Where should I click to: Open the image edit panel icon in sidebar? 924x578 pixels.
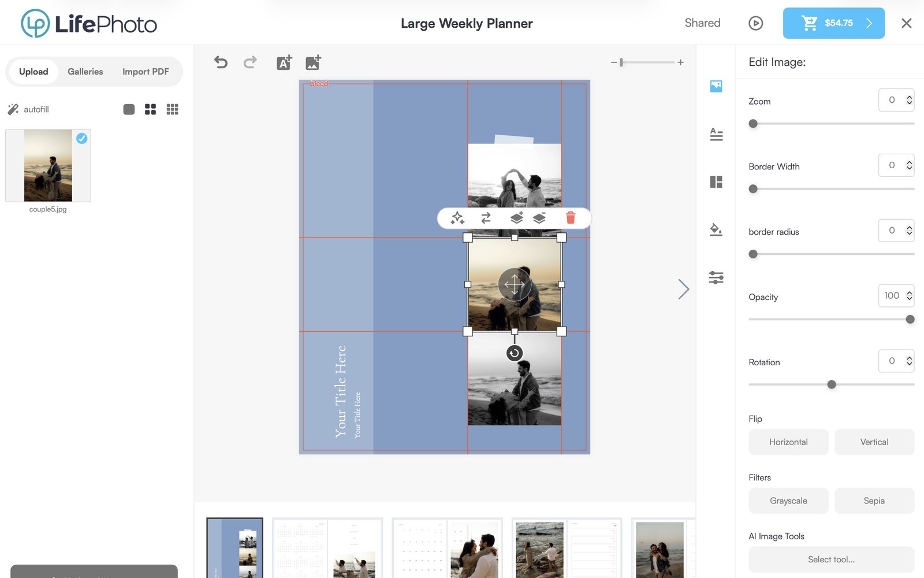[716, 86]
